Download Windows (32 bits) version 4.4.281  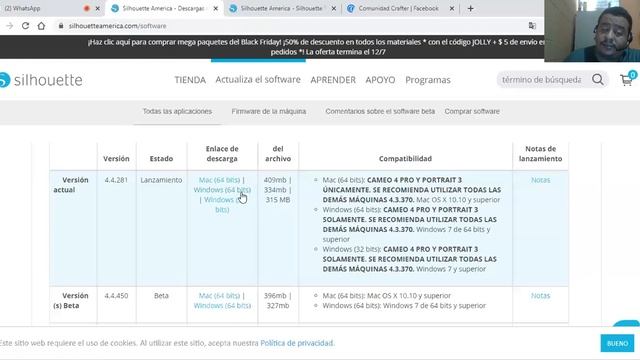[x=222, y=204]
